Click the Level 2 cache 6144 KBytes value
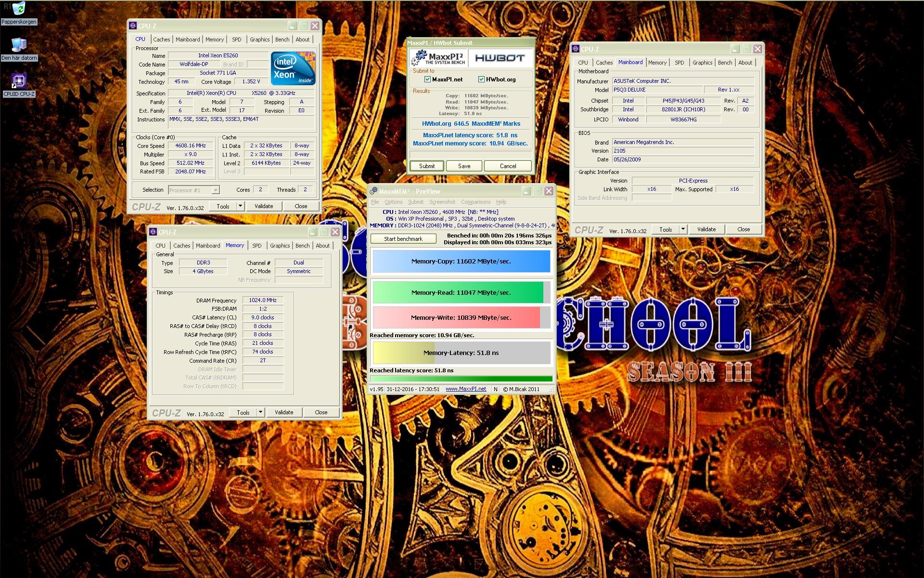The image size is (924, 578). 266,163
